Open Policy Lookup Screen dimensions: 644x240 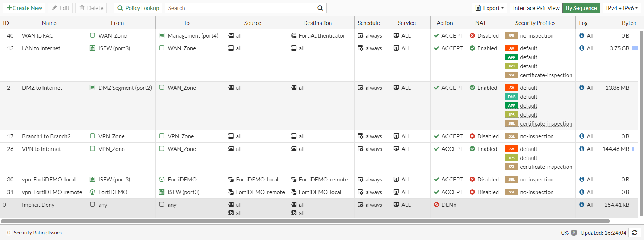[138, 8]
